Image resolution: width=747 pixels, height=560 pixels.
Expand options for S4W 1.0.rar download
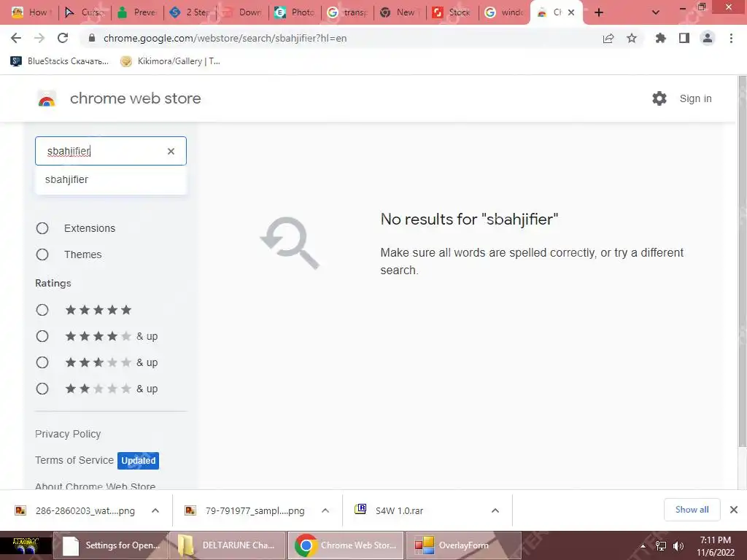(x=495, y=510)
